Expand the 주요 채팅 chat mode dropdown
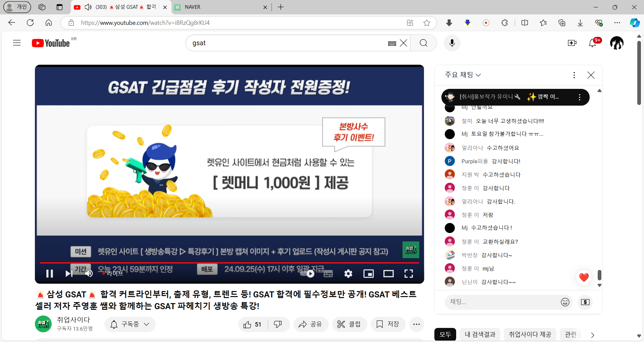Viewport: 644px width, 342px height. click(463, 75)
